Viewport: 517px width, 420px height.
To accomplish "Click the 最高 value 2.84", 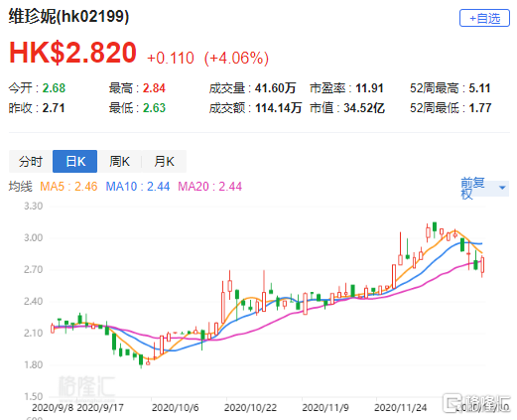I will click(x=154, y=88).
